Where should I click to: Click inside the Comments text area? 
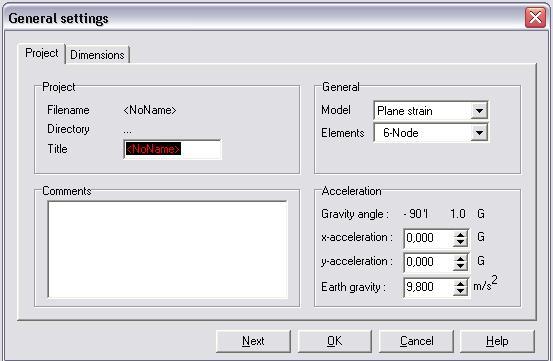(x=168, y=250)
